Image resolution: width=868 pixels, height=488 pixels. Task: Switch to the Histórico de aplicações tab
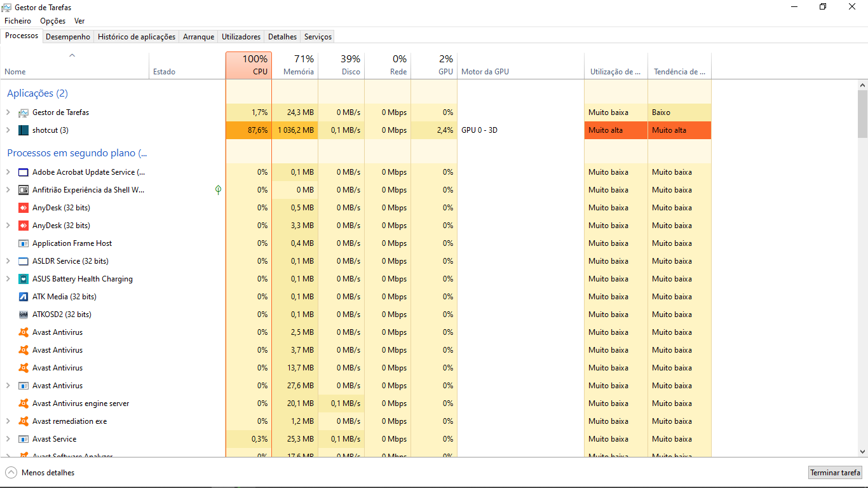click(x=137, y=37)
